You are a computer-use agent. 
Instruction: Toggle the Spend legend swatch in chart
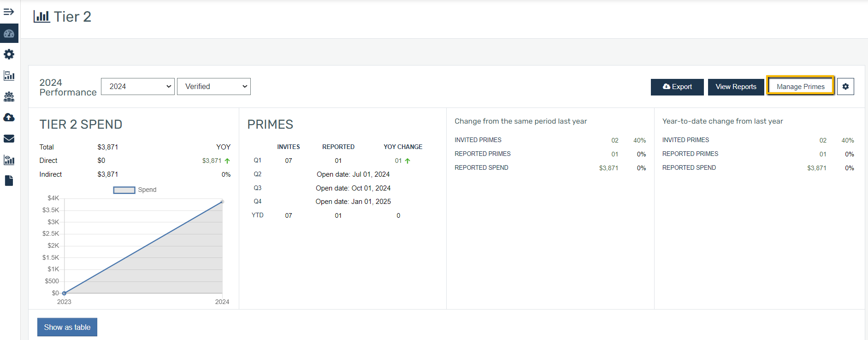(124, 190)
